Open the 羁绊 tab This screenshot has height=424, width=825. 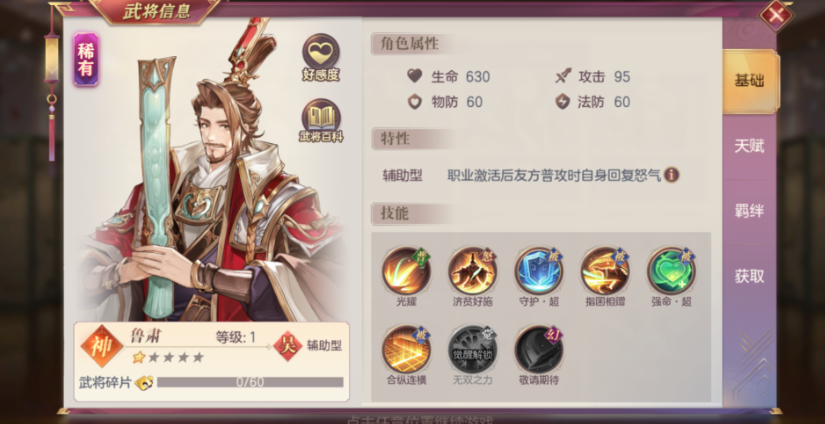point(749,211)
